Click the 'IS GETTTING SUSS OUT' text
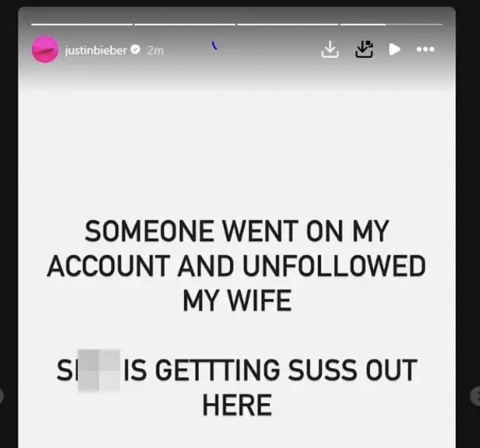Screen dimensions: 480x448 pos(270,370)
